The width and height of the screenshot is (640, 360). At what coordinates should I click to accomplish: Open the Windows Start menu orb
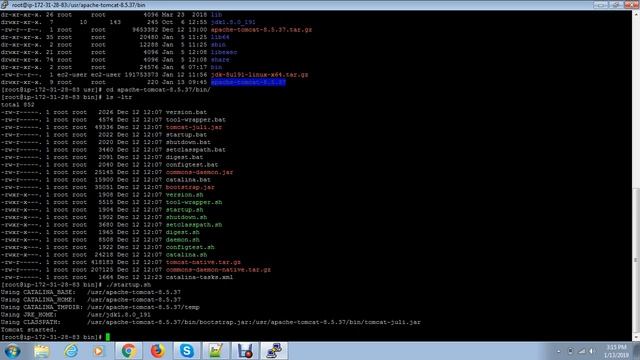[x=12, y=351]
